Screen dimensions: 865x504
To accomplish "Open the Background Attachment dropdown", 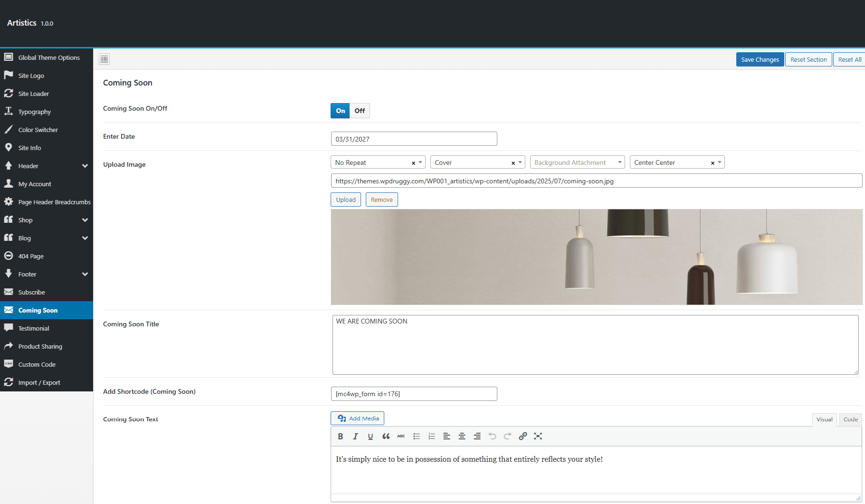I will (577, 162).
